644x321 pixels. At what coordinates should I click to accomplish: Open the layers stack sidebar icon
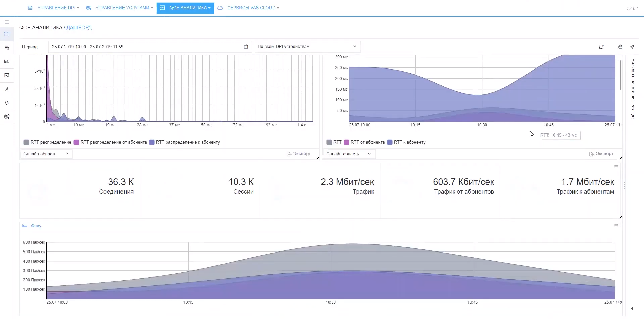point(7,89)
